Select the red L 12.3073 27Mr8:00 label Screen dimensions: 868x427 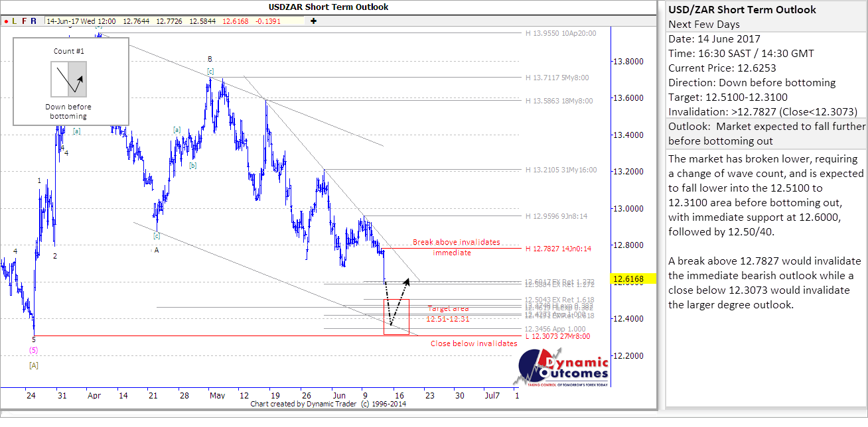[x=559, y=336]
